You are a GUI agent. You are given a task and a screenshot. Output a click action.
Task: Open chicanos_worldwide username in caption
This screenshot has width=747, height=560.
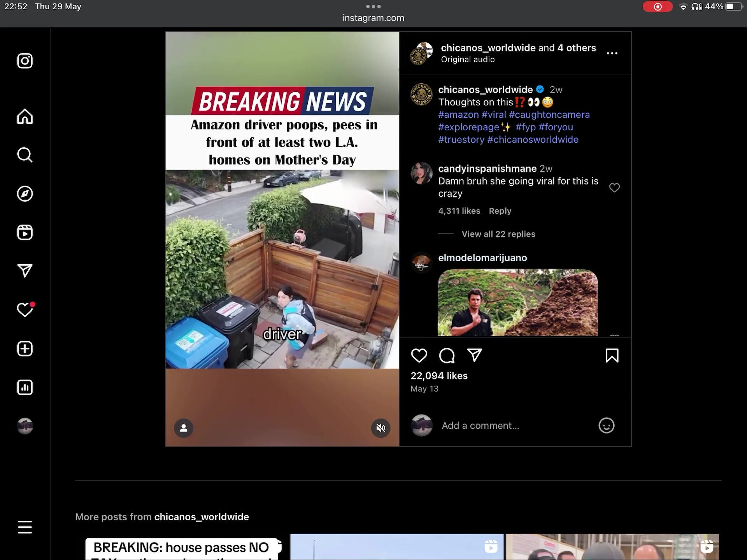click(485, 90)
